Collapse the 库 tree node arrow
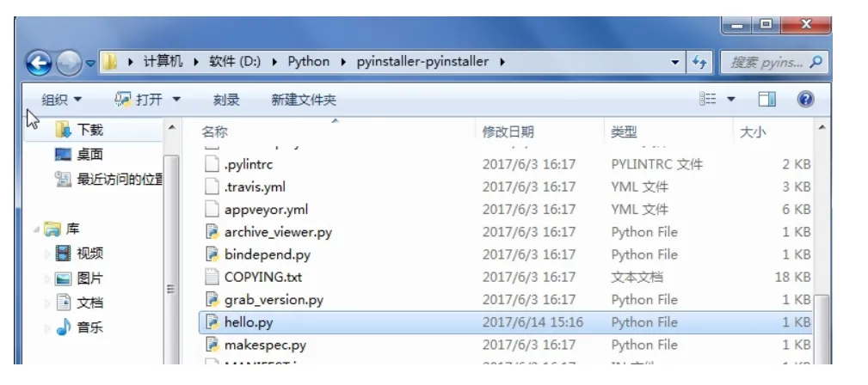This screenshot has height=385, width=868. pos(36,229)
